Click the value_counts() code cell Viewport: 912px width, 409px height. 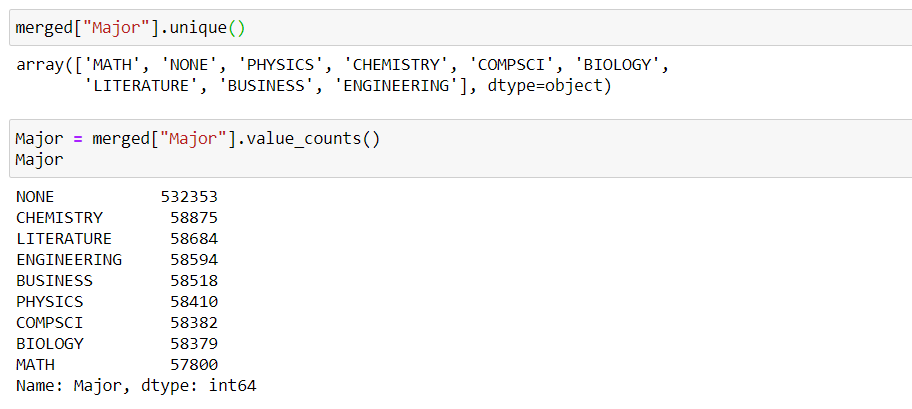click(461, 148)
